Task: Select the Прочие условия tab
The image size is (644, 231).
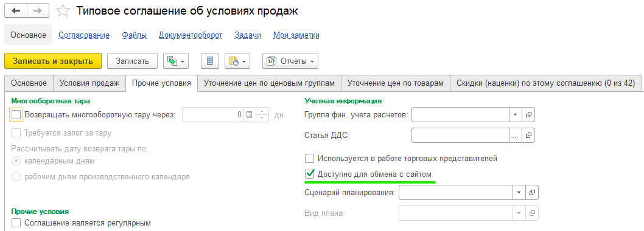Action: point(161,83)
